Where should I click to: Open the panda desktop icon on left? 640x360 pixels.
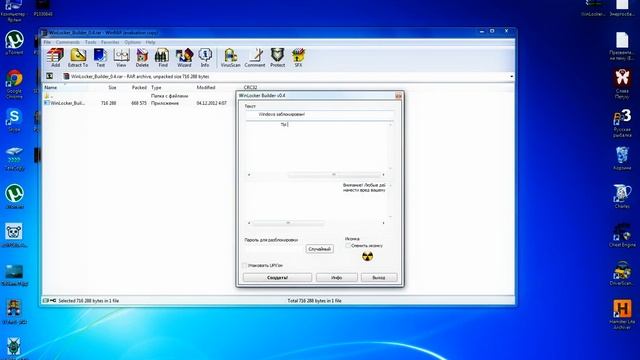(14, 235)
